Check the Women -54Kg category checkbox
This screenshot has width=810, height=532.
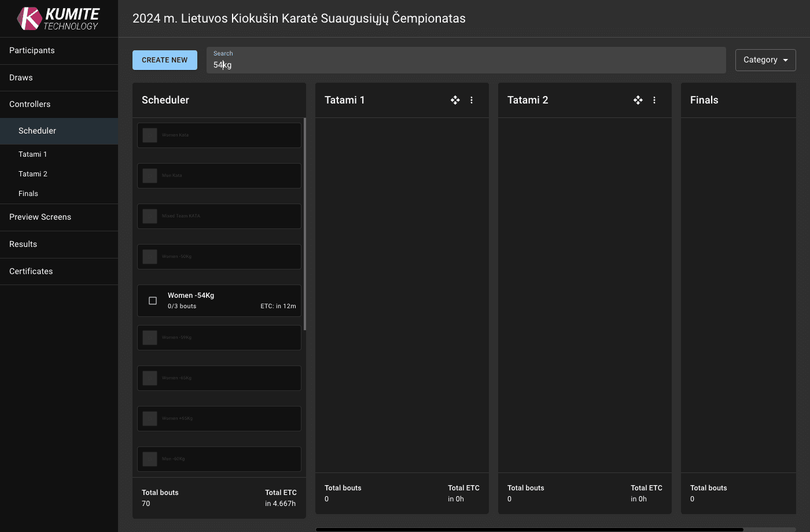pos(152,300)
